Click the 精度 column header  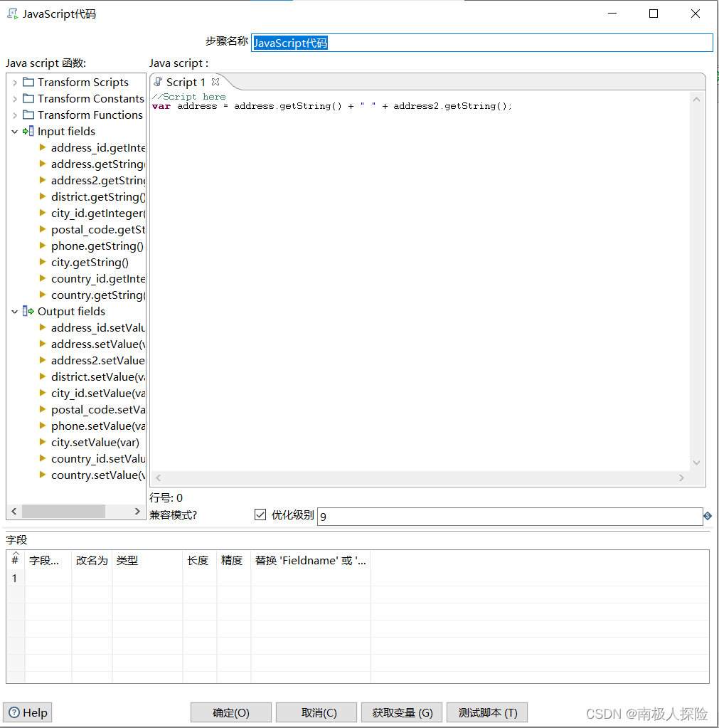tap(234, 560)
